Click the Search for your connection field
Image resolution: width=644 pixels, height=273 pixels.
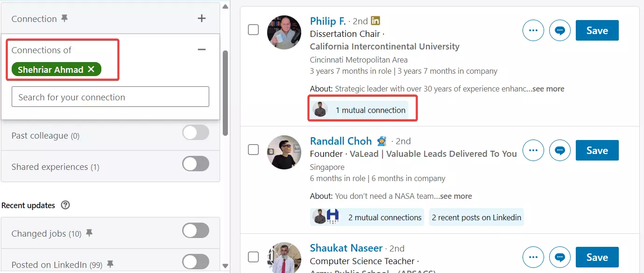(110, 97)
